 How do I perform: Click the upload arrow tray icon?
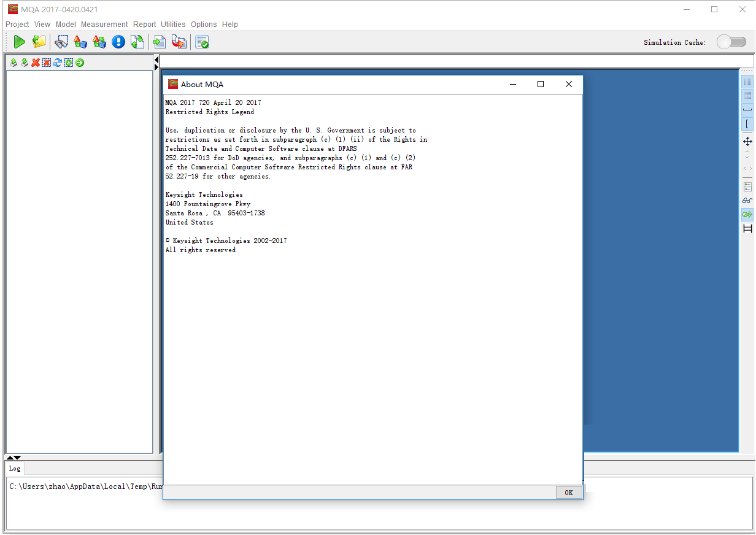[13, 63]
